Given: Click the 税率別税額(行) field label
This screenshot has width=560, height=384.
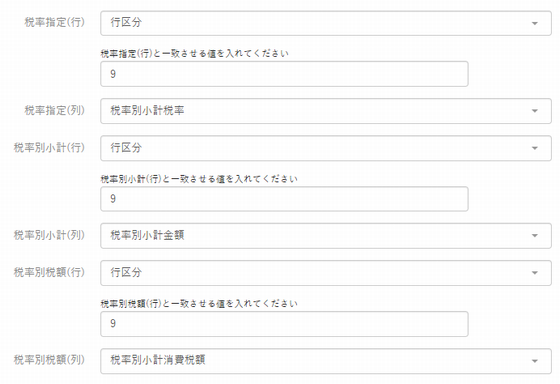Looking at the screenshot, I should tap(49, 272).
